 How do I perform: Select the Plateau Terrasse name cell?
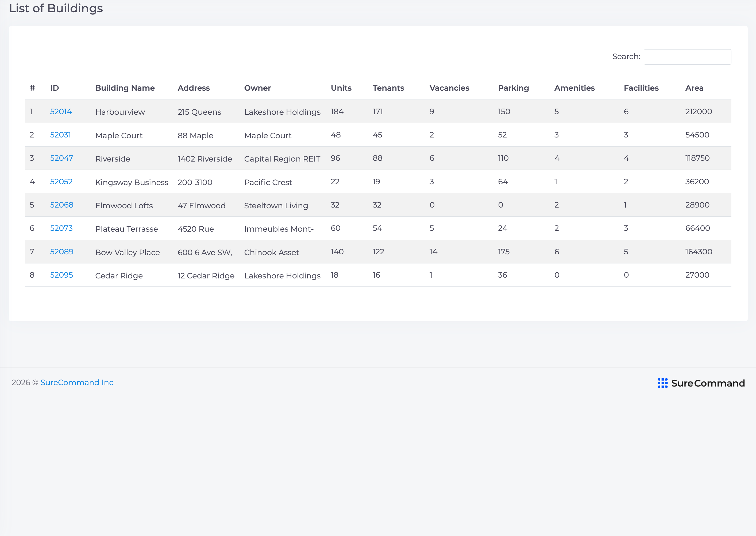[x=127, y=229]
